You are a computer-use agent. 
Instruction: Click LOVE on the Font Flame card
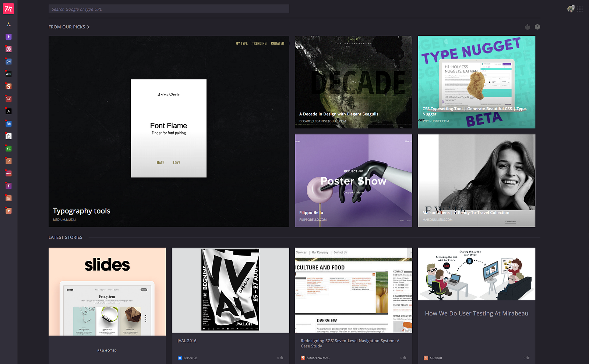[177, 163]
